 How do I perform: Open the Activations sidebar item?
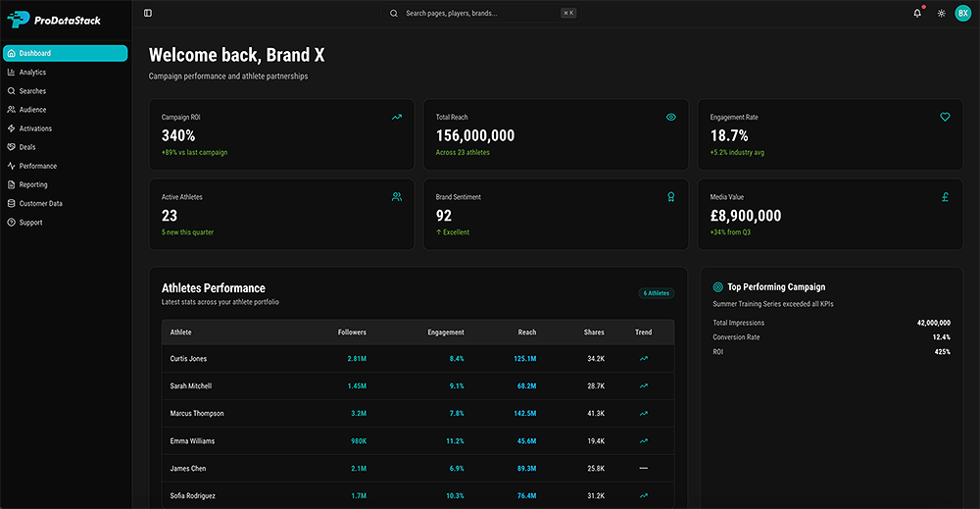pos(35,128)
